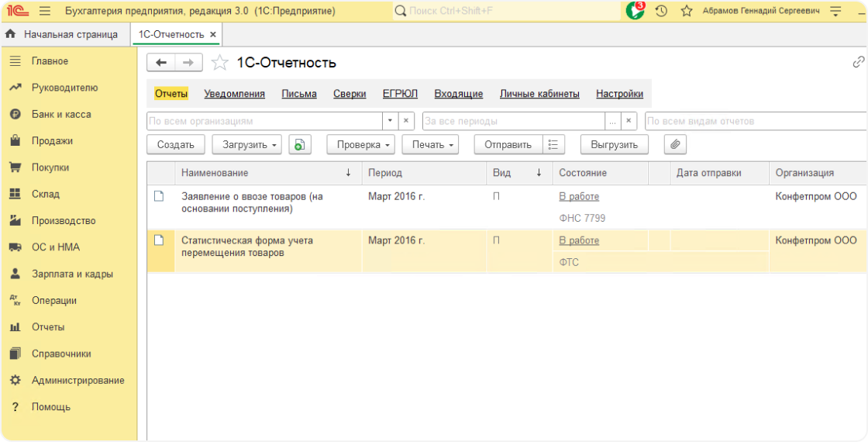Click document icon of Заявление о ввозе товаров

pos(160,196)
